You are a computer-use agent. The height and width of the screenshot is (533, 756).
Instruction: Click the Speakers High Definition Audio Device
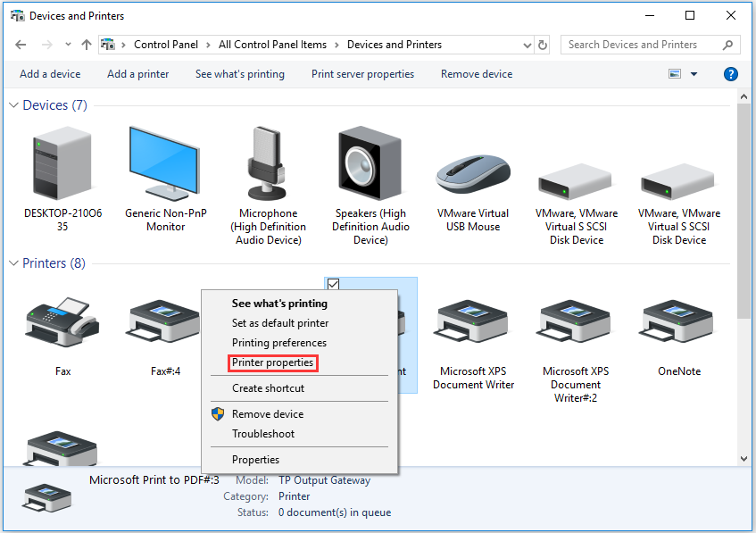pos(370,165)
